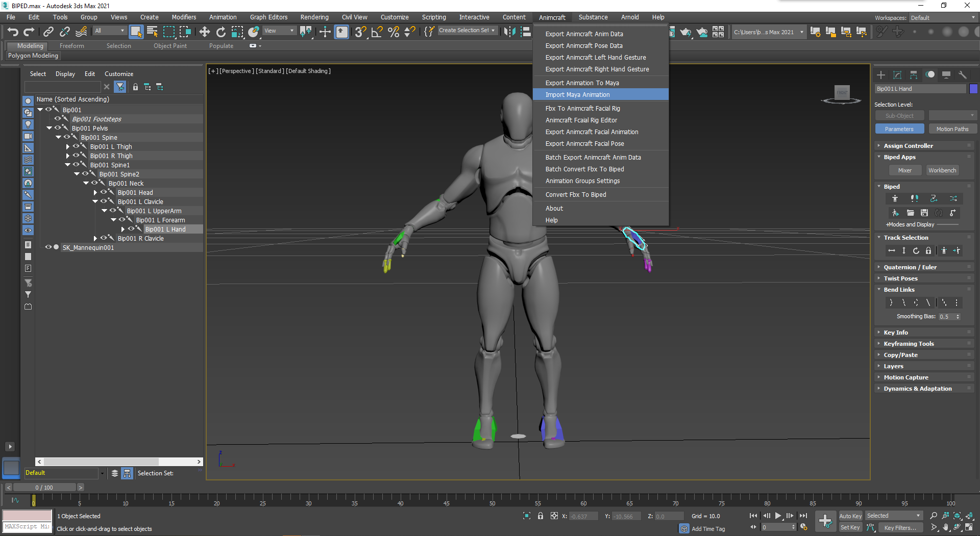Toggle Angle Snap icon

tap(377, 32)
